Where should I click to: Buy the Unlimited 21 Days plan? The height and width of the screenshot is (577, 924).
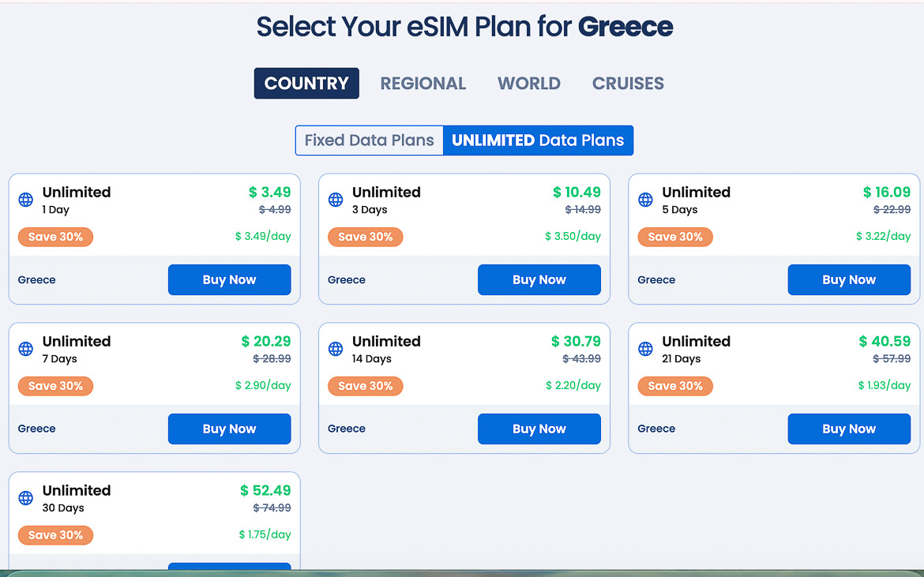849,429
